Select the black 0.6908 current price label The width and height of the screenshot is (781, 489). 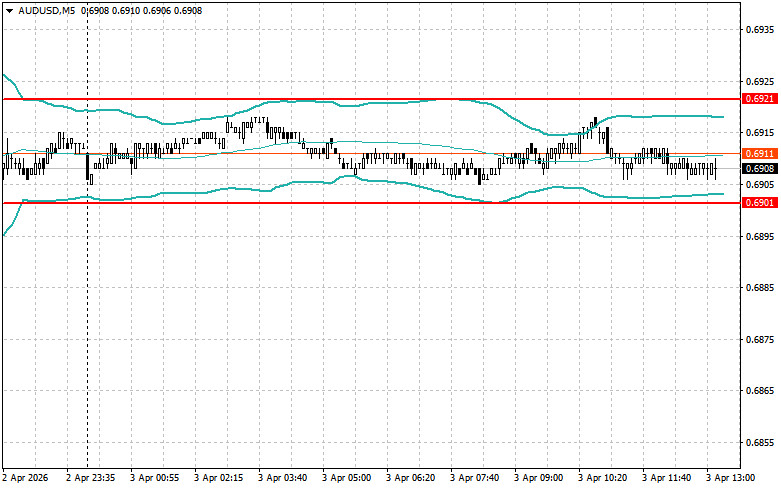click(760, 169)
